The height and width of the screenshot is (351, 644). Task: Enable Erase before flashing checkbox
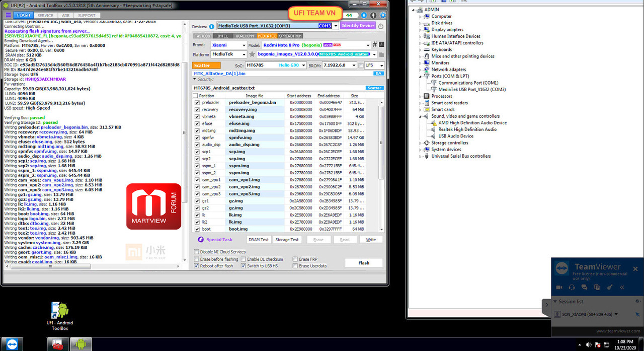[x=197, y=259]
